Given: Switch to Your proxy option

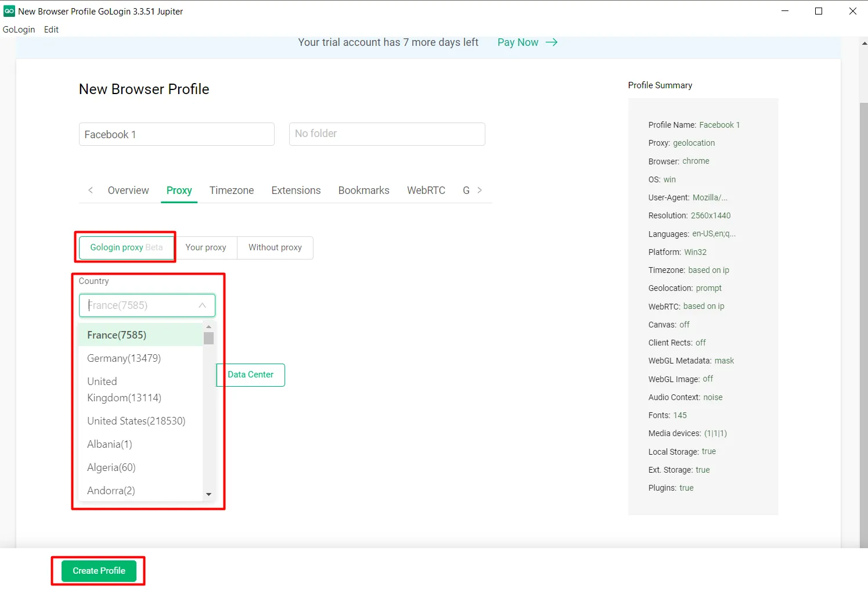Looking at the screenshot, I should click(x=206, y=247).
